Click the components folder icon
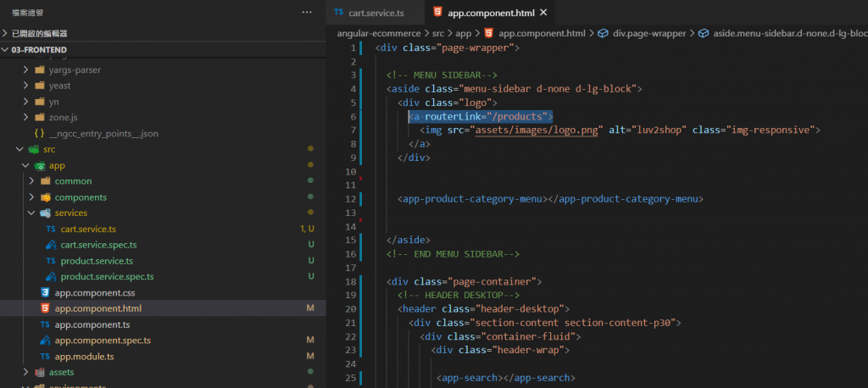This screenshot has width=868, height=388. (46, 197)
